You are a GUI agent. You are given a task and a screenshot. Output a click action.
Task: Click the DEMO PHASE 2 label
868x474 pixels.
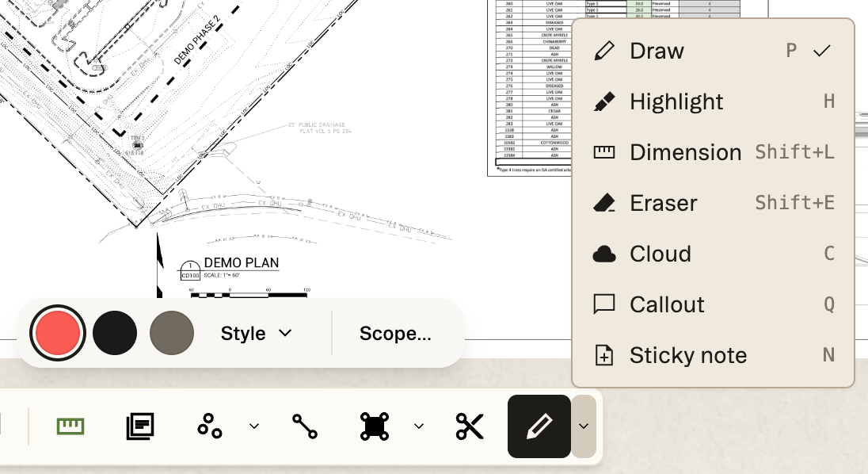(197, 40)
